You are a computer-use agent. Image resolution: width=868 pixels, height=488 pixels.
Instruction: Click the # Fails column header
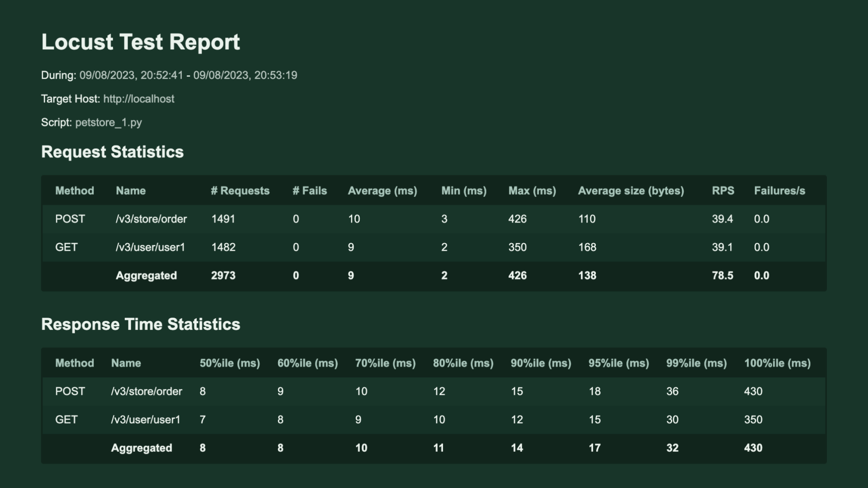tap(309, 191)
